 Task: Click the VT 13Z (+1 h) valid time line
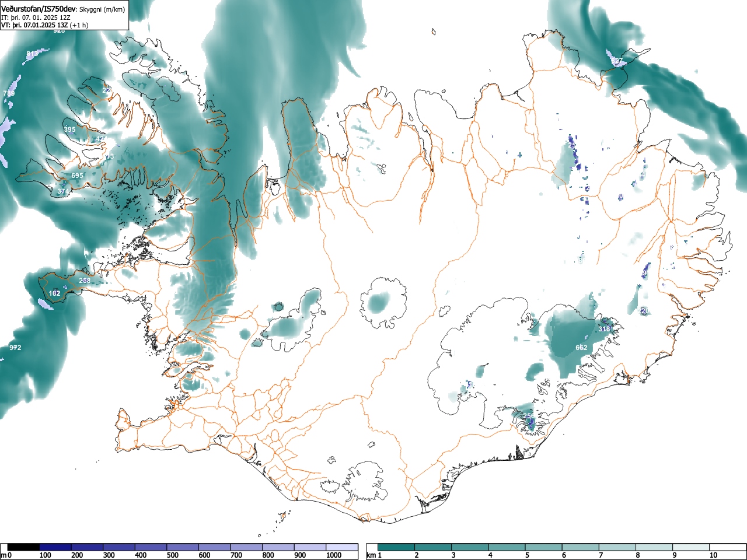click(x=45, y=25)
